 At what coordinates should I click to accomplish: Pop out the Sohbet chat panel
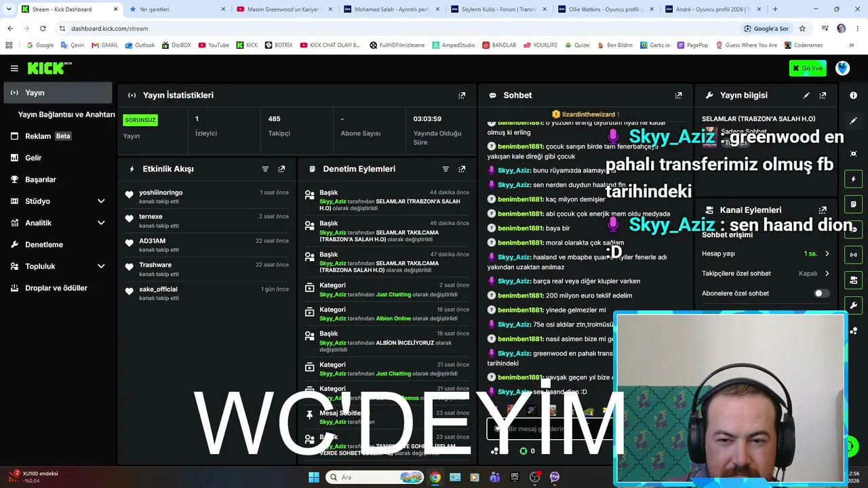(678, 96)
